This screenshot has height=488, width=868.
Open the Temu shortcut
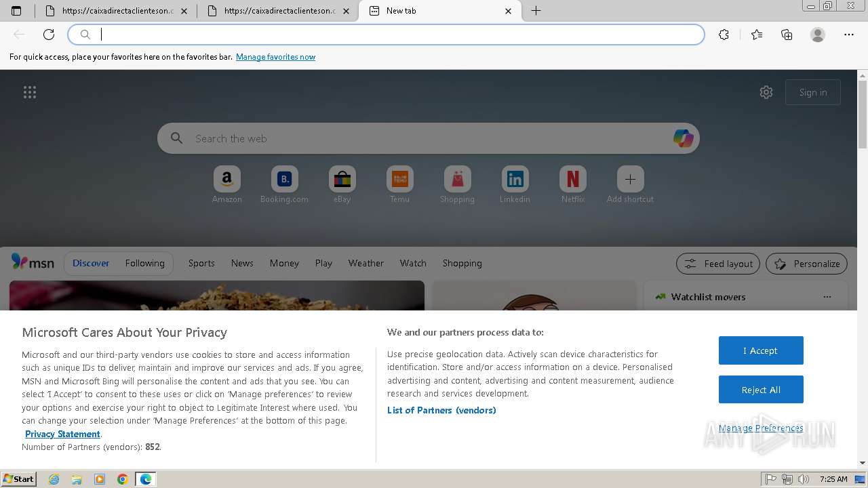pyautogui.click(x=399, y=185)
